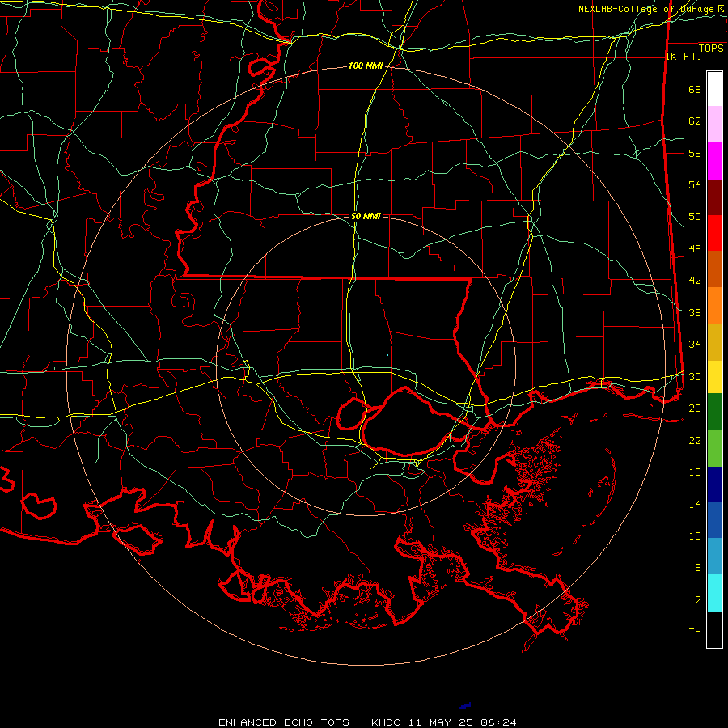Click the 62 legend value
728x728 pixels.
tap(695, 121)
